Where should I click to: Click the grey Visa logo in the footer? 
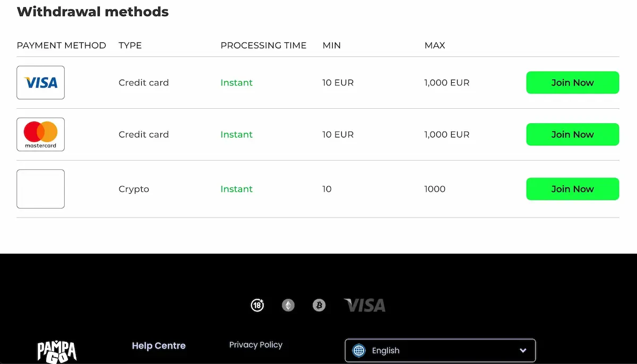click(365, 305)
